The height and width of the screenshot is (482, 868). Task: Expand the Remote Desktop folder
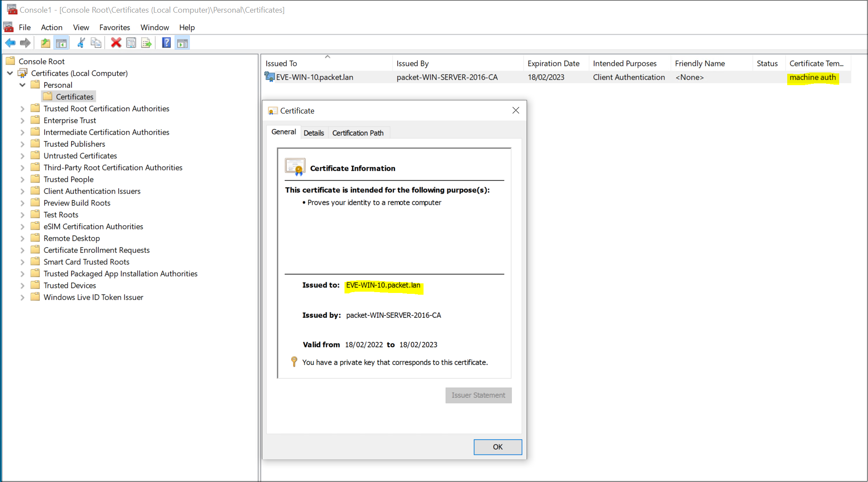[x=22, y=238]
